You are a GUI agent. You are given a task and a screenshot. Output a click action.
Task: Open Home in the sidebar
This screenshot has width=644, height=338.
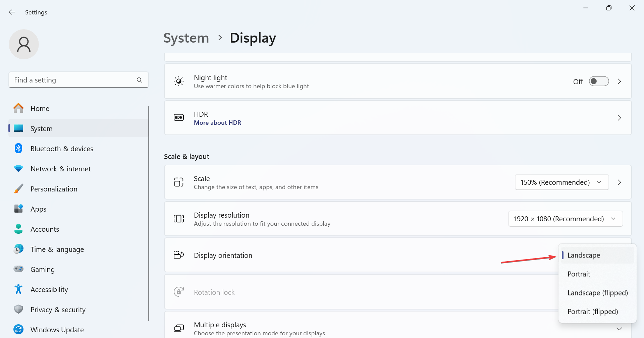click(x=78, y=108)
